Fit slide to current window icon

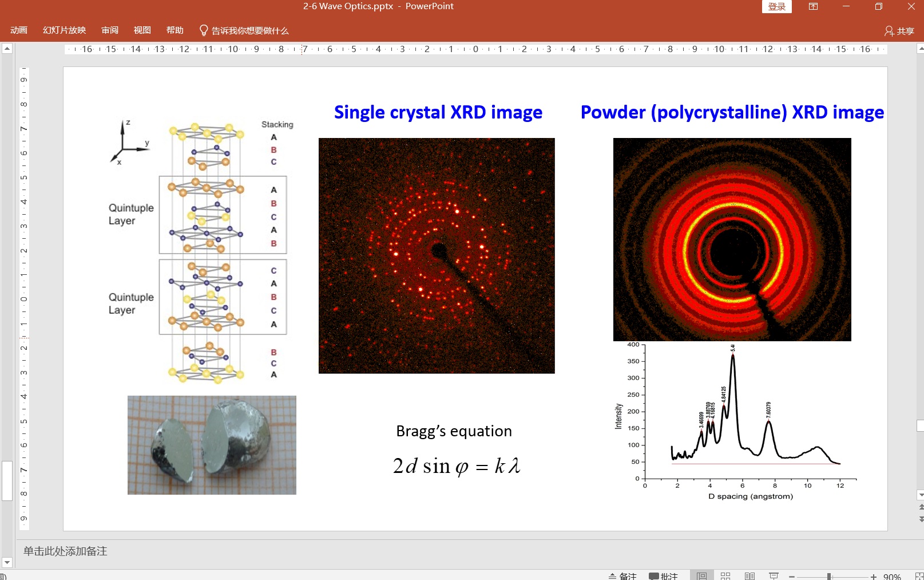tap(919, 576)
